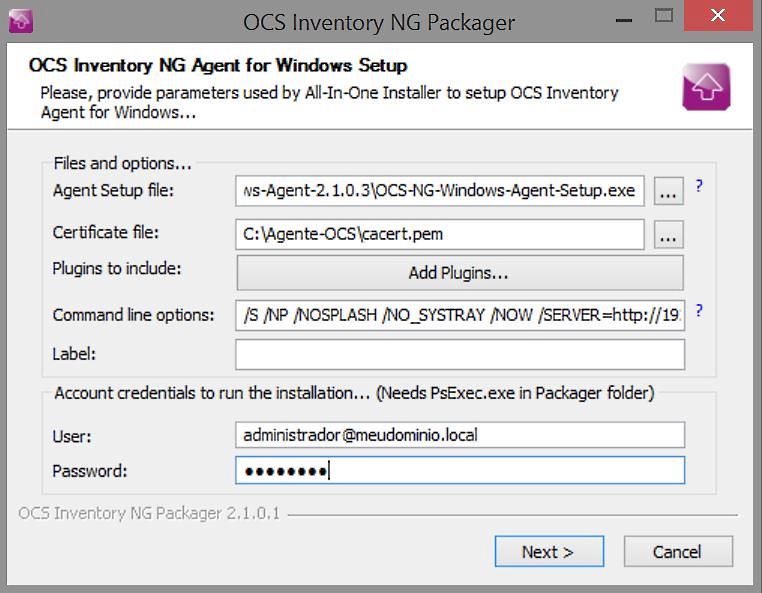The height and width of the screenshot is (593, 762).
Task: Click the Password input field
Action: (460, 470)
